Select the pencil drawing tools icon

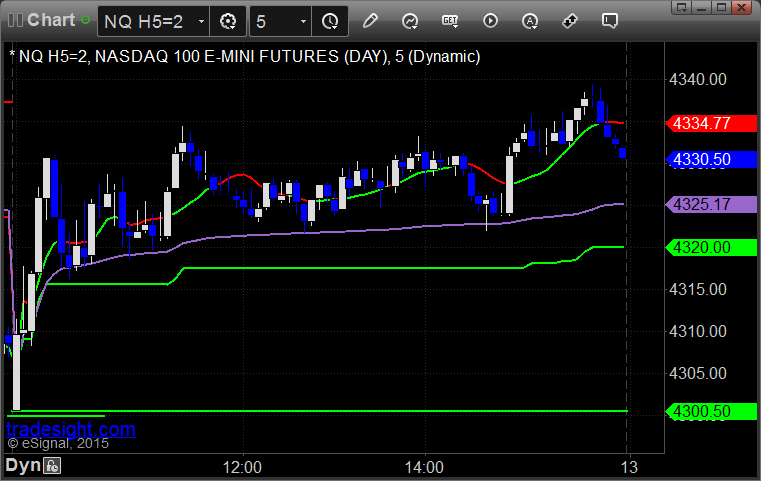coord(370,21)
